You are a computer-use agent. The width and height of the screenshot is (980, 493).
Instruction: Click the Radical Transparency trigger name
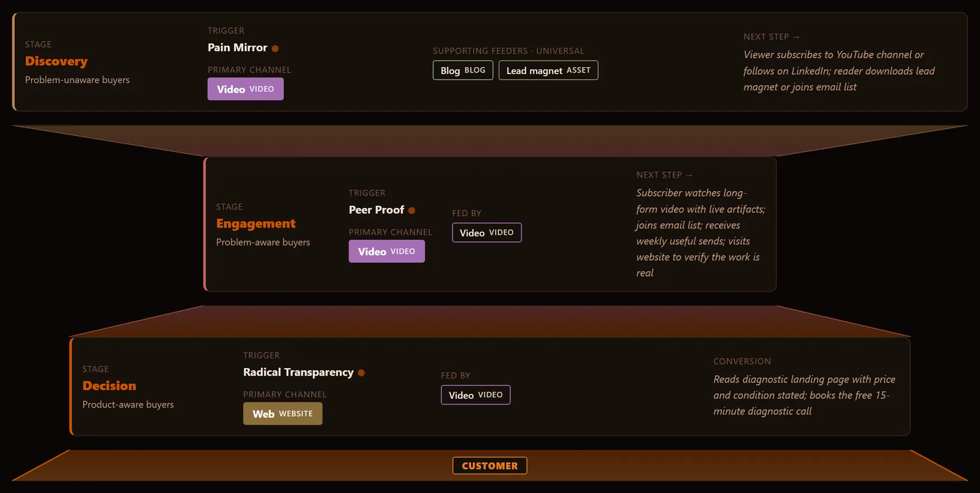tap(299, 372)
